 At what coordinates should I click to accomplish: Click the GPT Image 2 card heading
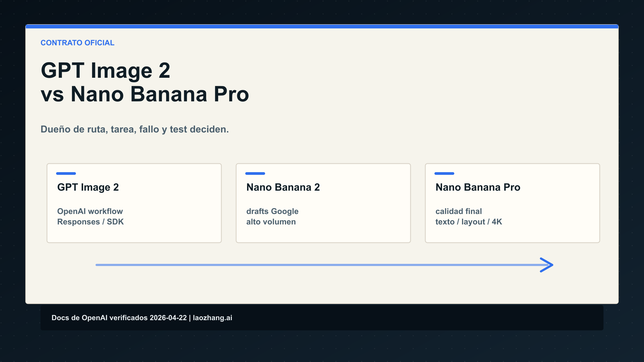(x=89, y=187)
